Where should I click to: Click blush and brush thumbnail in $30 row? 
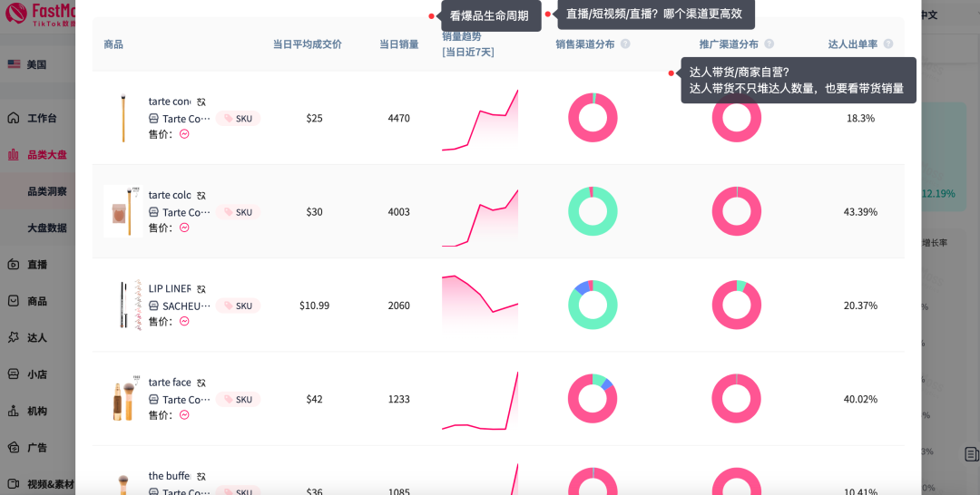123,211
